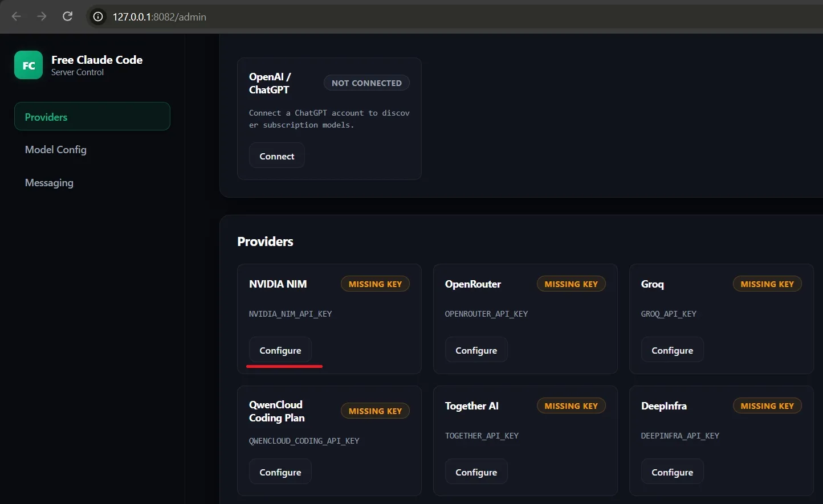Click QwenCloud's MISSING KEY badge
The image size is (823, 504).
(375, 411)
